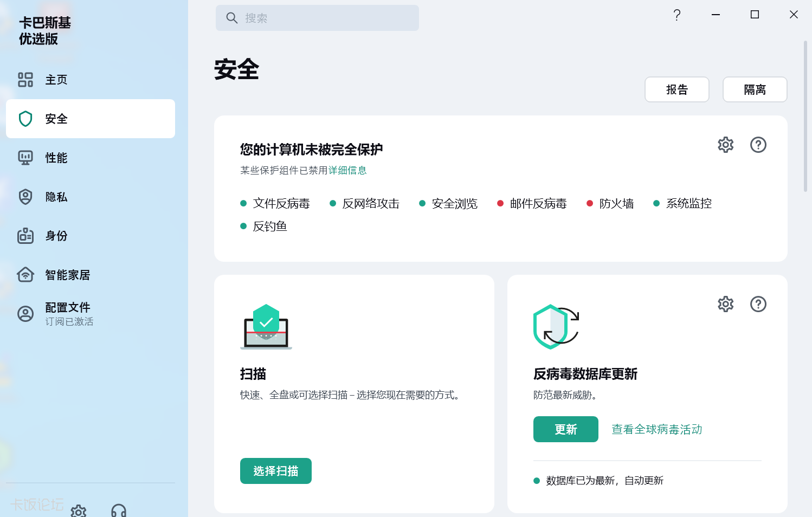The image size is (812, 517).
Task: Click the 智能家居 smart home icon
Action: [25, 275]
